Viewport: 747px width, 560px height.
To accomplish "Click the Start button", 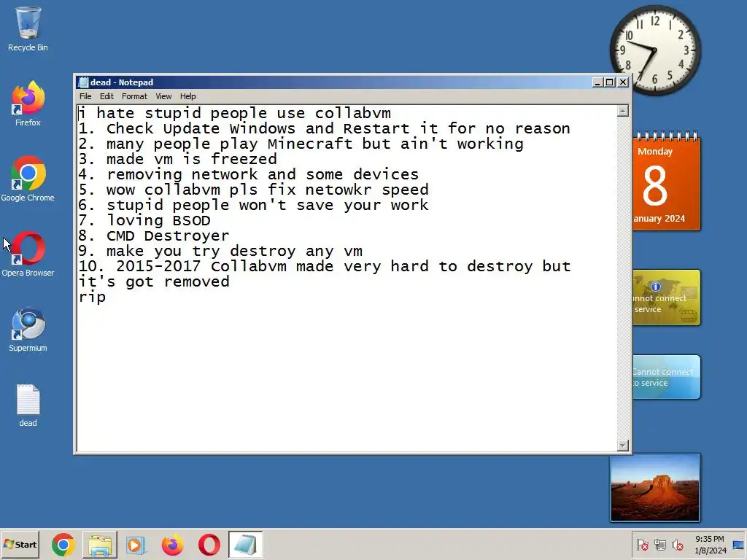I will [20, 545].
